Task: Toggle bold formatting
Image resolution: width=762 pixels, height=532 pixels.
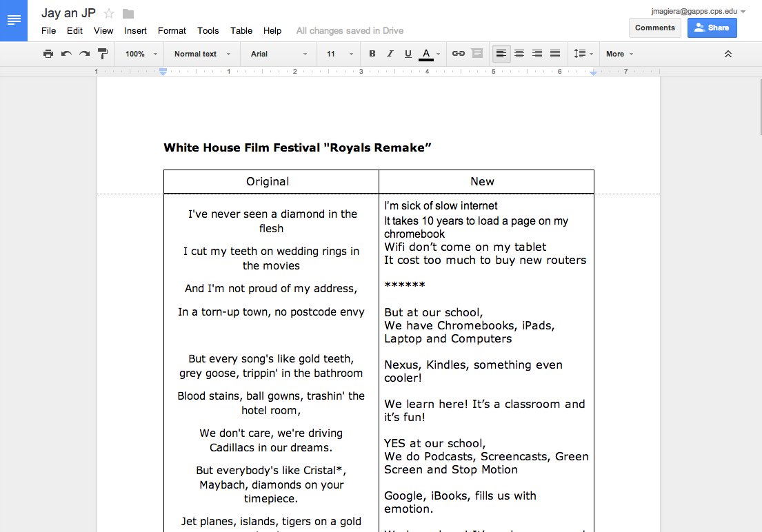Action: pos(372,54)
